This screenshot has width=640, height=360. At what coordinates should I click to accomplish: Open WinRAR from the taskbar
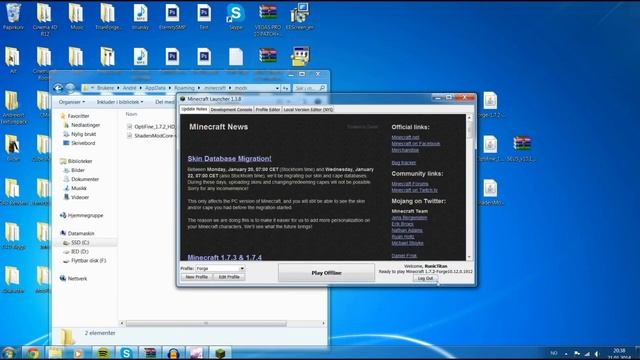[x=150, y=353]
